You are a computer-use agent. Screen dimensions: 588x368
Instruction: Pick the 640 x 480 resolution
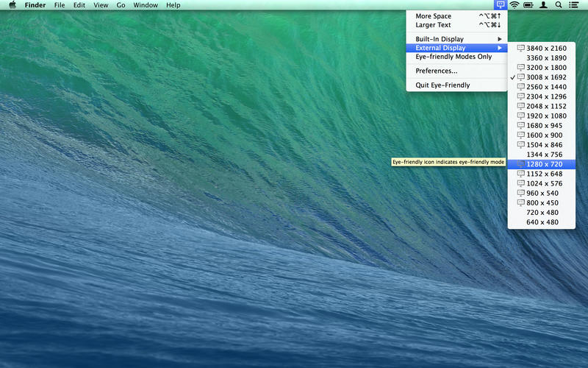tap(542, 222)
